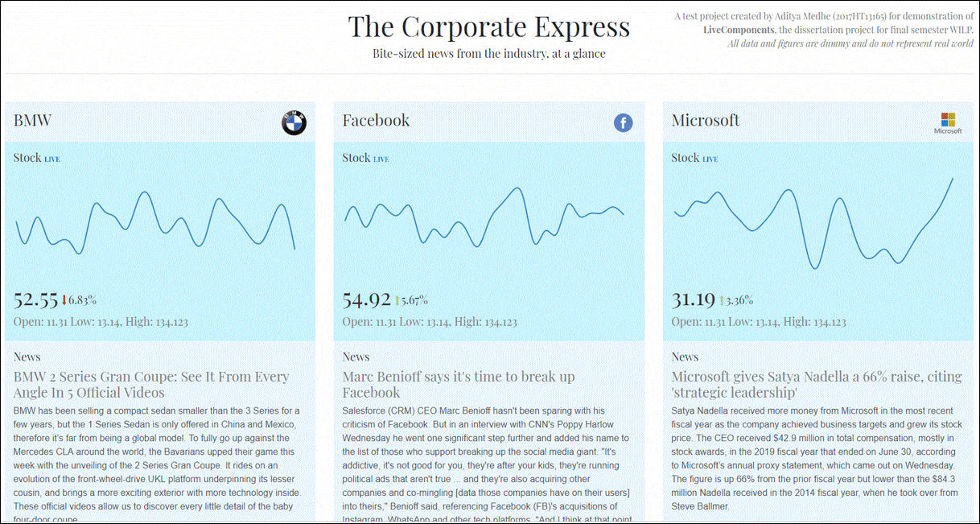The width and height of the screenshot is (980, 524).
Task: Click the green up arrow beside Facebook's 5.67%
Action: point(397,300)
